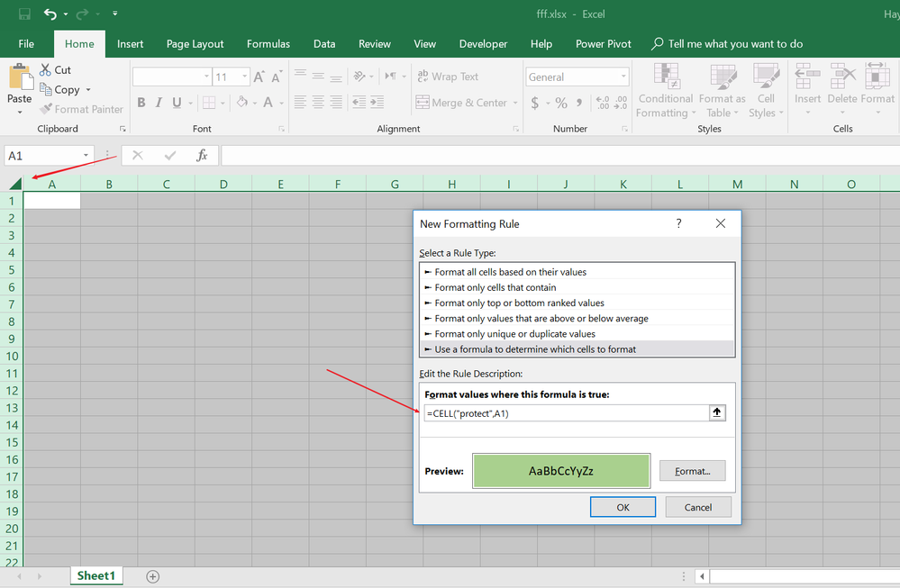
Task: Click the formula input field in dialog
Action: click(567, 413)
